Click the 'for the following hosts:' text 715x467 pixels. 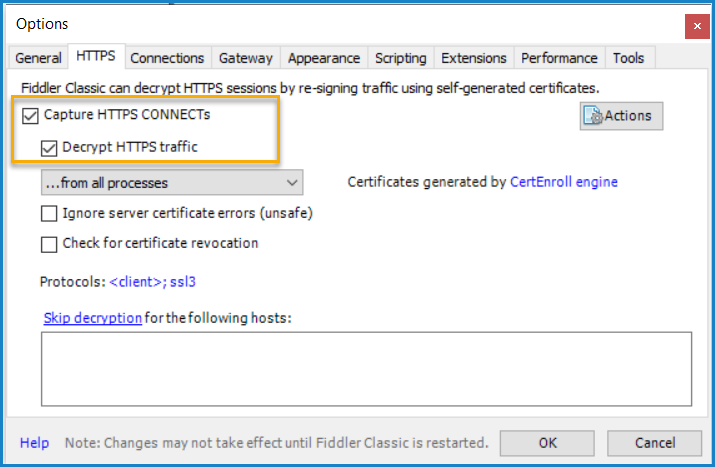coord(218,318)
